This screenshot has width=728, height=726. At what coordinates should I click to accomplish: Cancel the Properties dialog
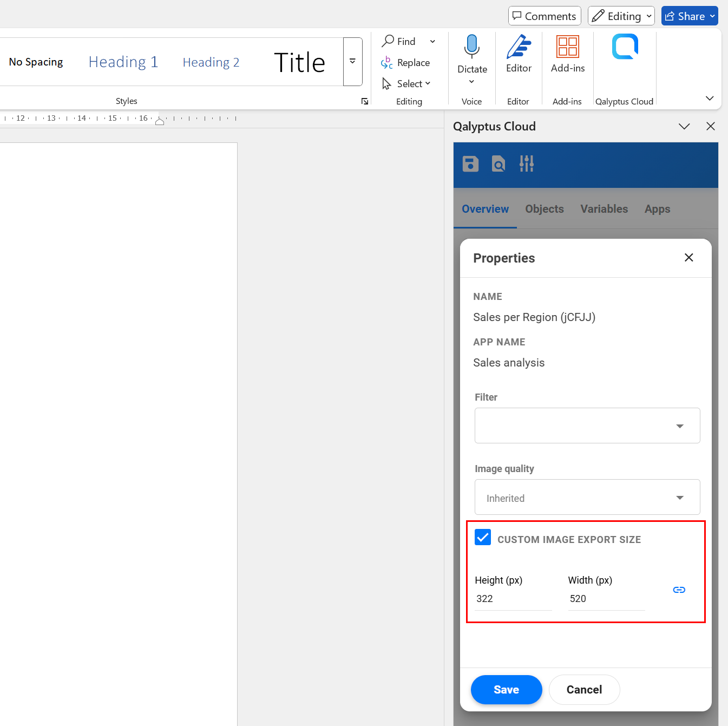point(584,689)
